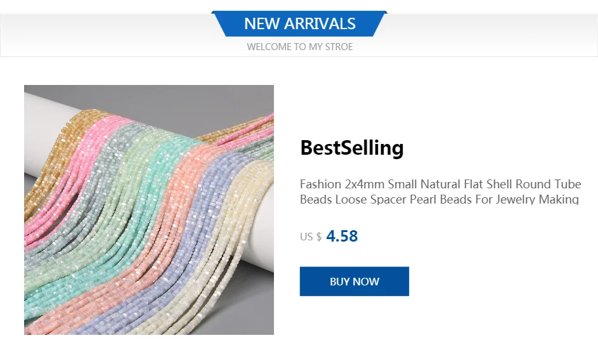Click the WELCOME TO MY STROE subtitle

299,47
